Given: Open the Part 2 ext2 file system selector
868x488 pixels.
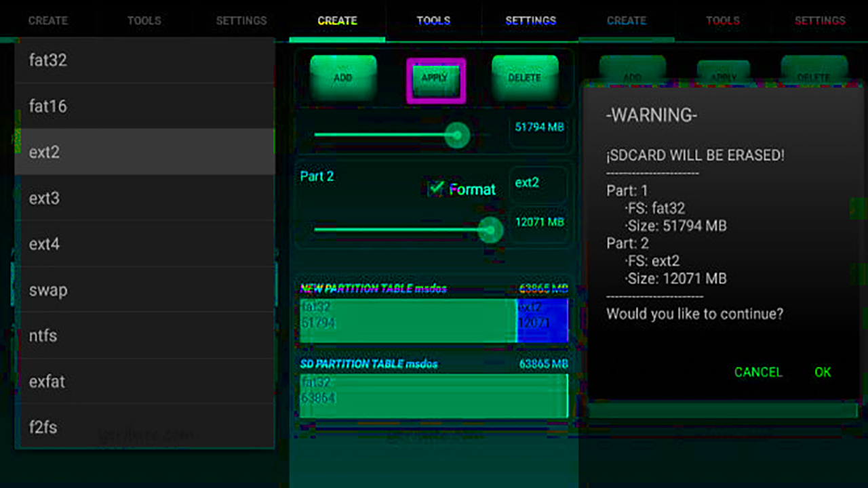Looking at the screenshot, I should tap(538, 184).
